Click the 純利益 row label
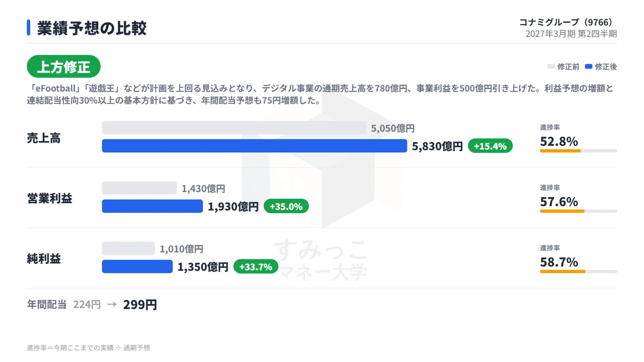Viewport: 644px width, 362px height. tap(43, 259)
